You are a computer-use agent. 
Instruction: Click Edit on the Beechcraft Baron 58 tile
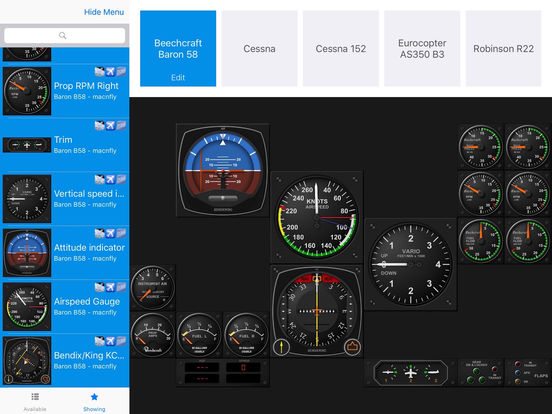click(178, 77)
